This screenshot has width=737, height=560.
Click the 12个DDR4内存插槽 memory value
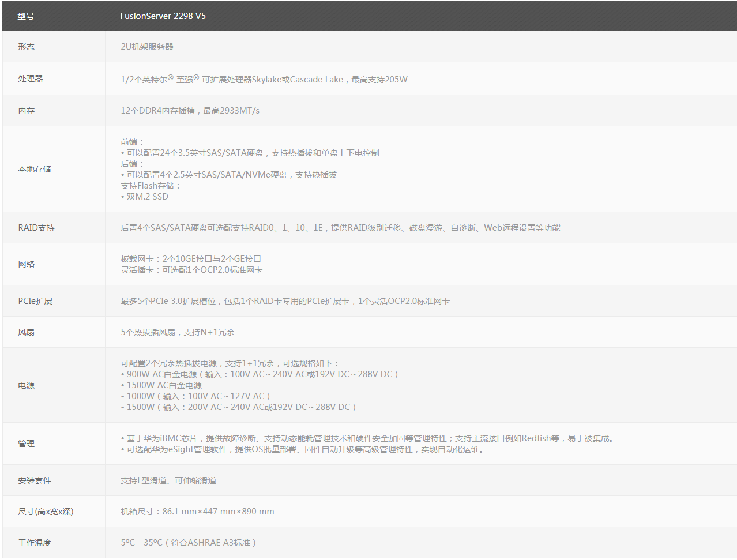(x=190, y=111)
